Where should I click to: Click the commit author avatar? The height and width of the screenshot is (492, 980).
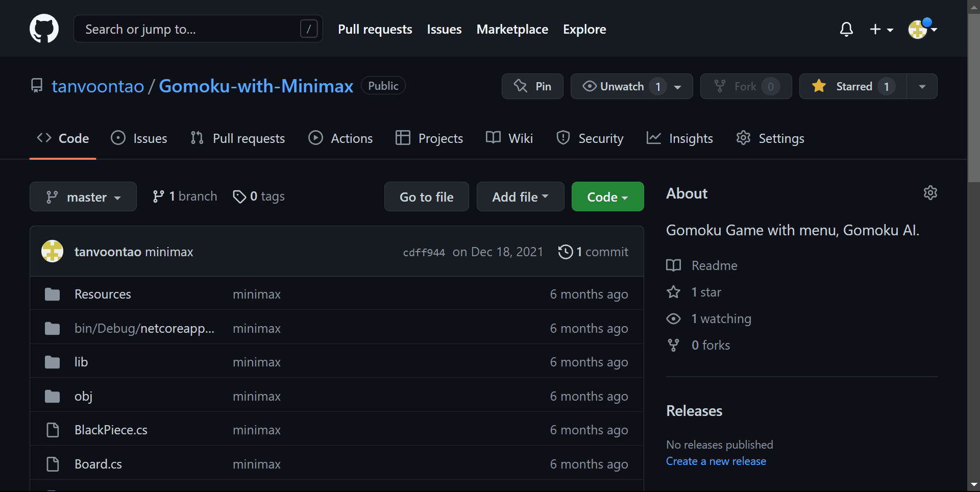[x=52, y=251]
